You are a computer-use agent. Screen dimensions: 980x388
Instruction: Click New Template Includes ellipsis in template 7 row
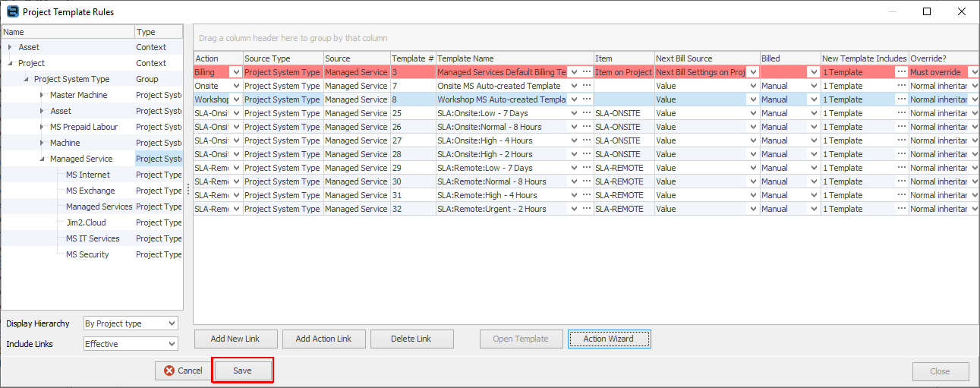[901, 86]
